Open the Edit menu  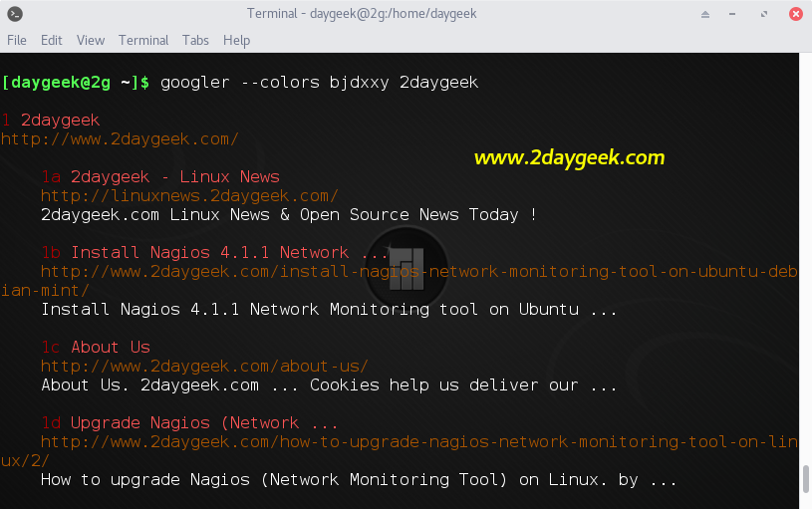(x=51, y=41)
